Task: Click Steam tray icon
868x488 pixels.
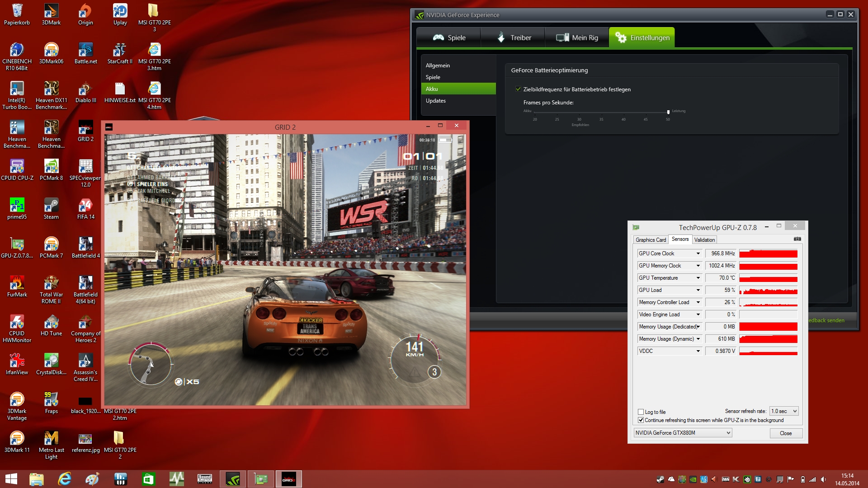Action: tap(660, 479)
